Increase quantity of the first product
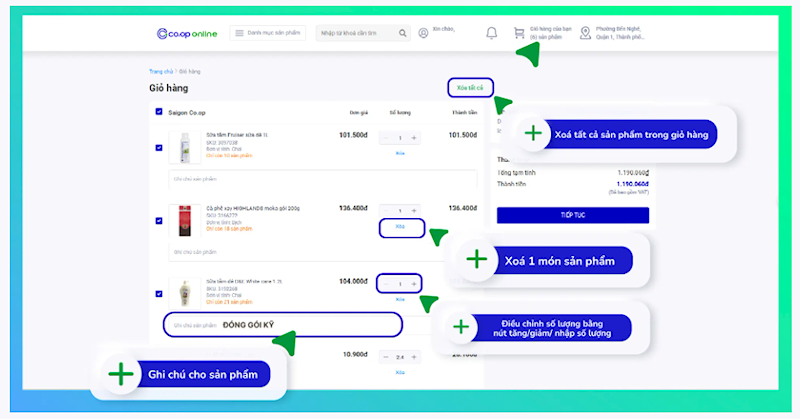 (414, 138)
